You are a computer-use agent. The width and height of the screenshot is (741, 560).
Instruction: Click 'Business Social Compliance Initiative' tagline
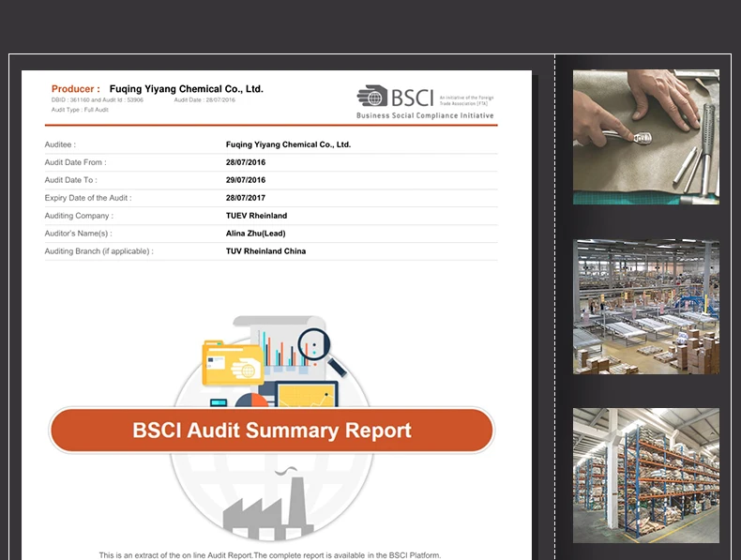tap(425, 115)
